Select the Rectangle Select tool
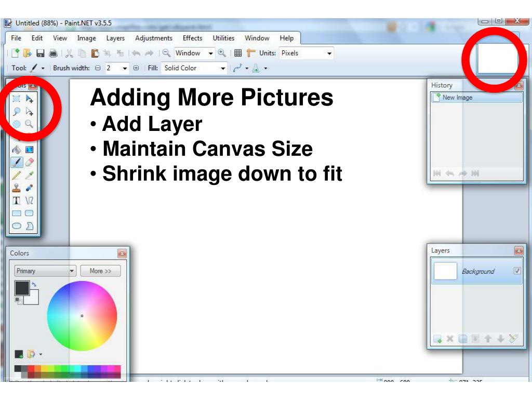532x399 pixels. click(x=16, y=99)
